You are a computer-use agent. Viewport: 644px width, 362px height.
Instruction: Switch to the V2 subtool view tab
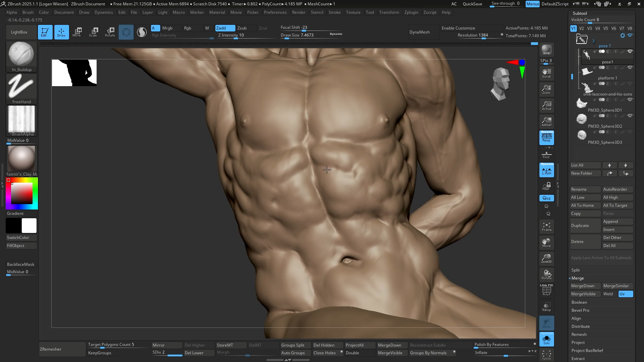coord(582,28)
